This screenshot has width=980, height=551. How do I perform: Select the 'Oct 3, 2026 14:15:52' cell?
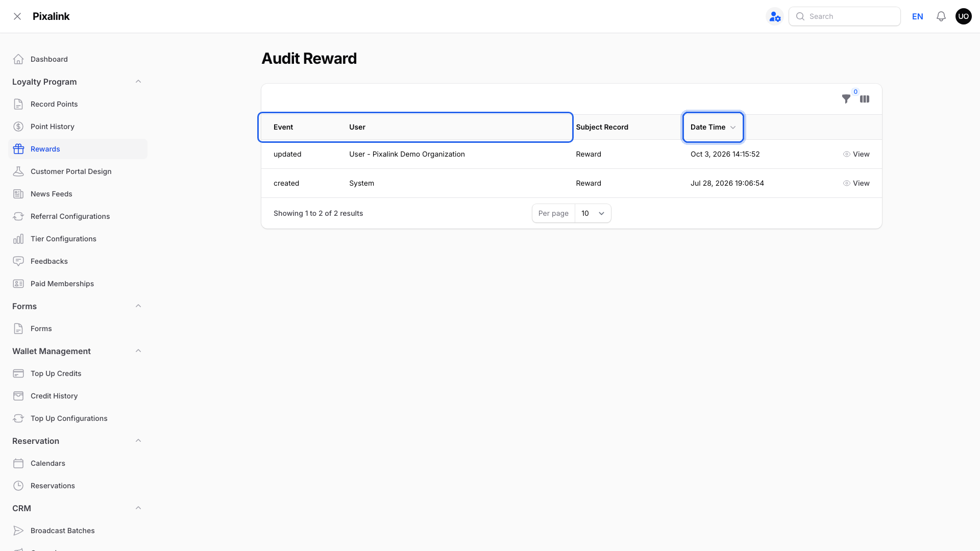coord(725,154)
